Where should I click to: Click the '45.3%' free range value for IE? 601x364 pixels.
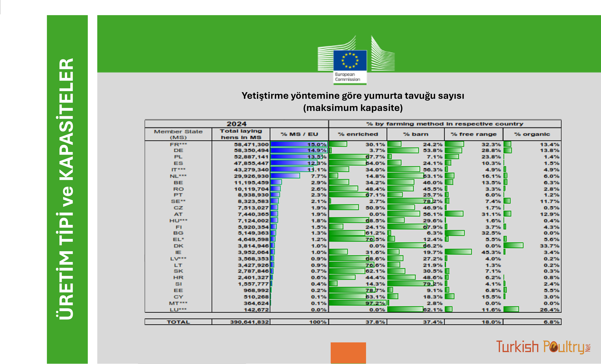[491, 252]
